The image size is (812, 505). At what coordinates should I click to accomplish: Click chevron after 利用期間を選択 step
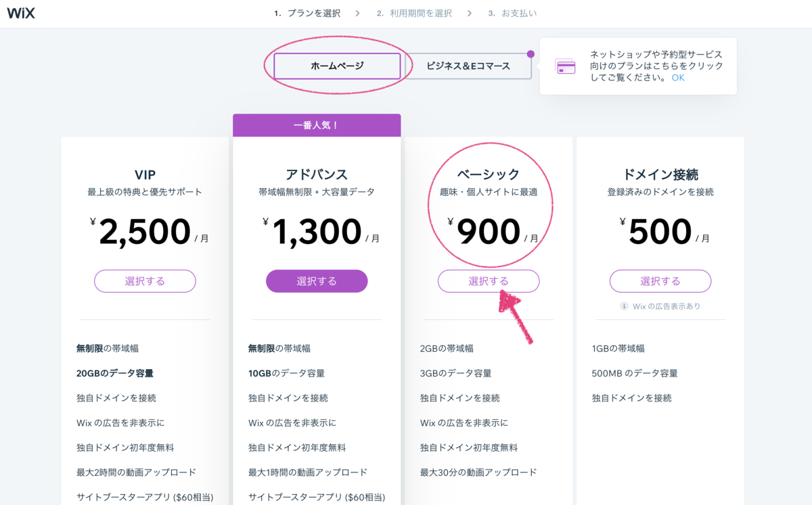point(469,14)
